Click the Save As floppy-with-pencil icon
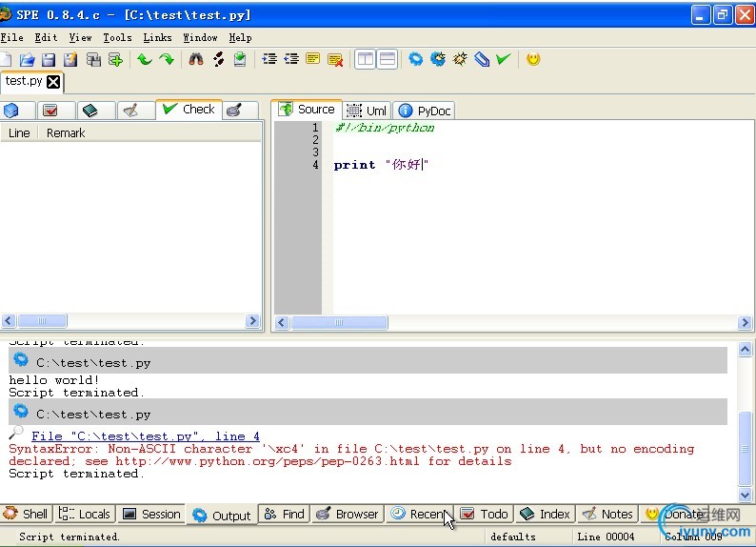The height and width of the screenshot is (547, 756). (70, 59)
